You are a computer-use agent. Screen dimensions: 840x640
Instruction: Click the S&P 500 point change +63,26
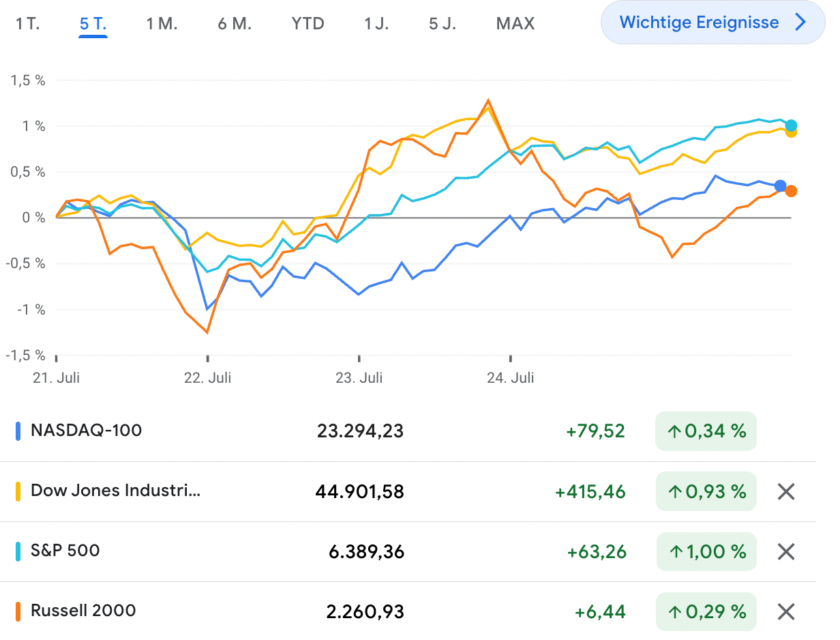coord(597,551)
